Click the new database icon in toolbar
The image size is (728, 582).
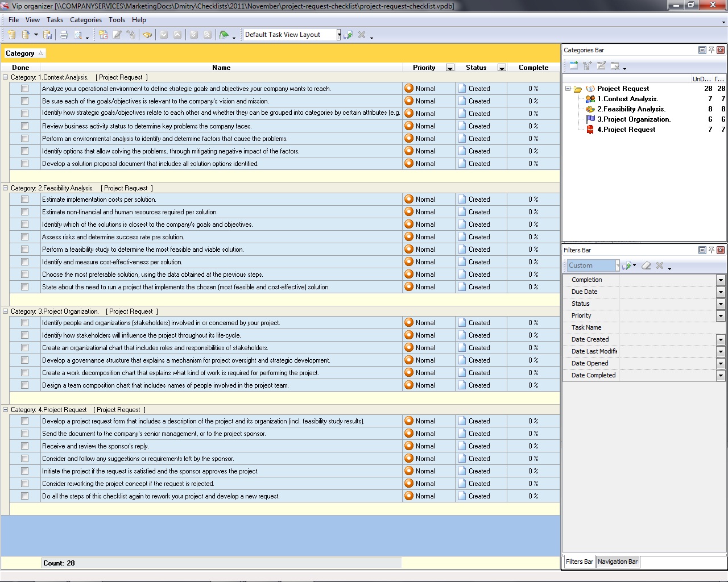(x=11, y=35)
